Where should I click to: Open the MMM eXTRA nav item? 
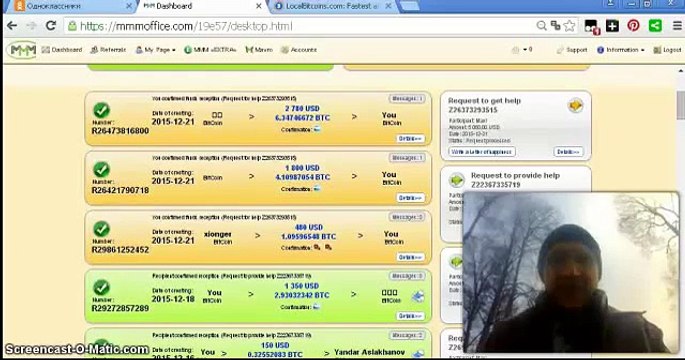pos(210,50)
